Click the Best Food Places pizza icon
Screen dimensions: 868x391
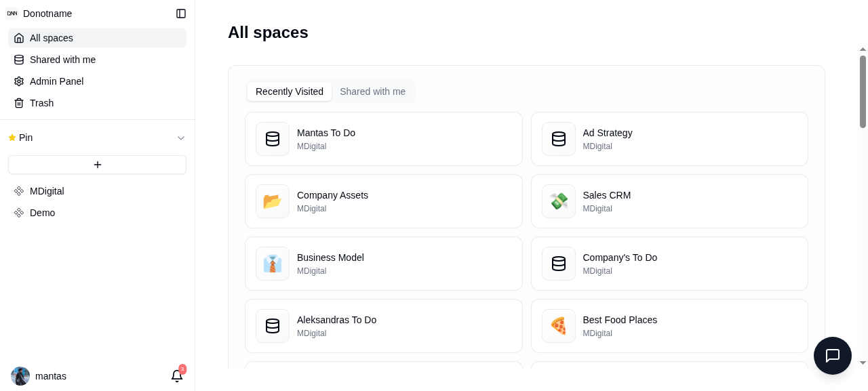(559, 326)
